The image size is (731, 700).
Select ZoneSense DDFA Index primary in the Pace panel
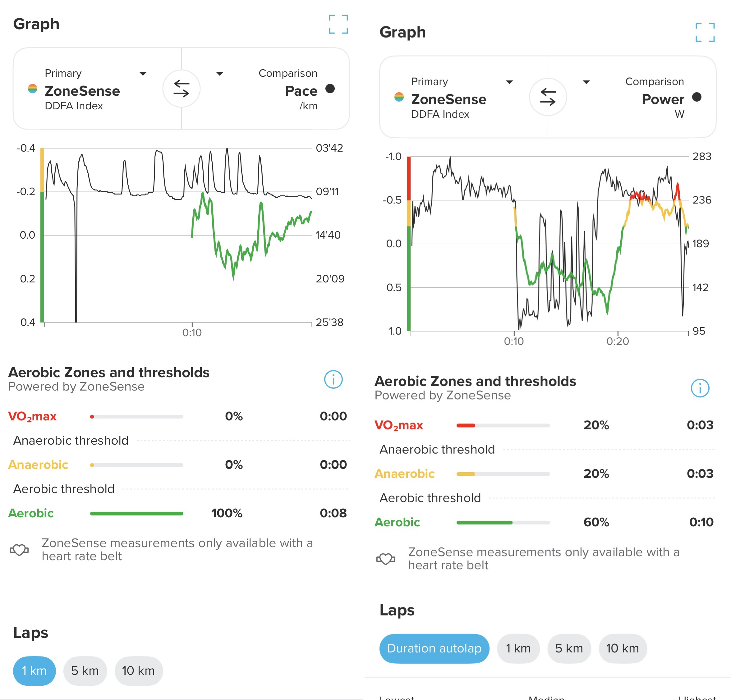[82, 89]
